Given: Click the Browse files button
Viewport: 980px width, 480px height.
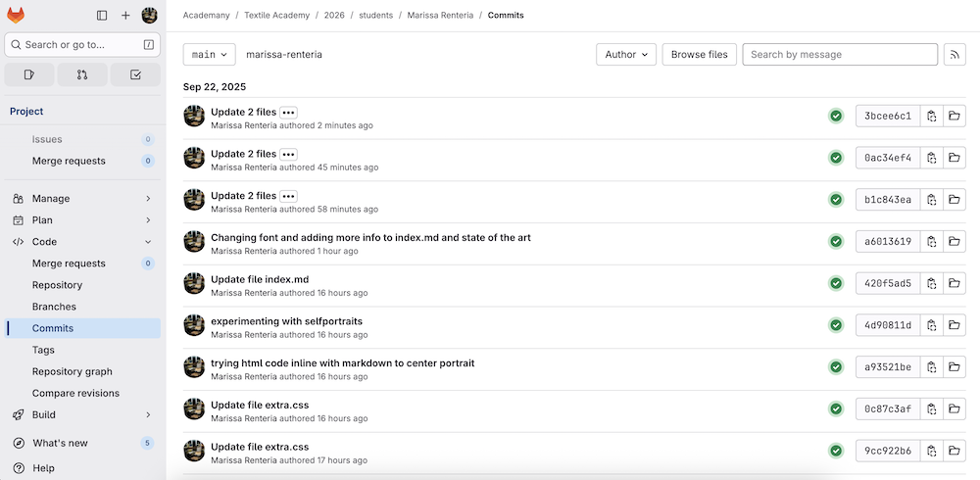Looking at the screenshot, I should 699,55.
